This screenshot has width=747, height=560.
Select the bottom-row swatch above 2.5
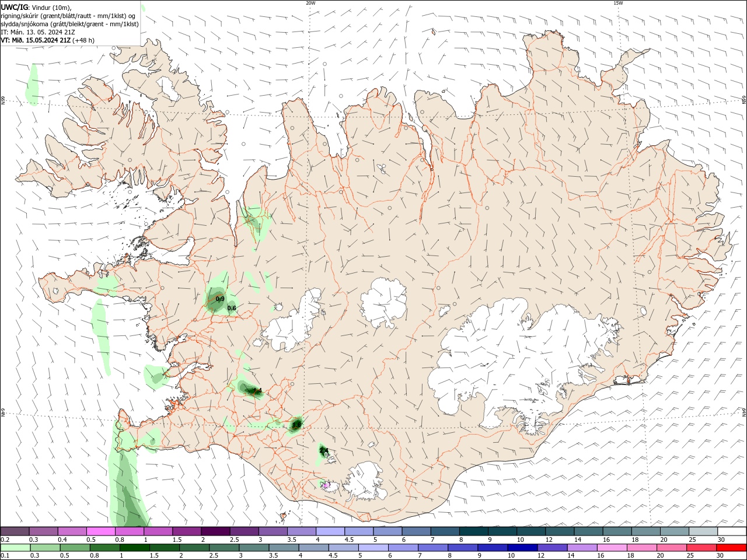click(x=224, y=548)
